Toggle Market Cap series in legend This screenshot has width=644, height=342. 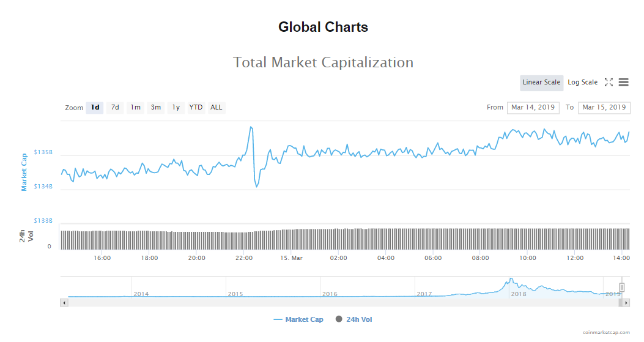click(x=298, y=319)
